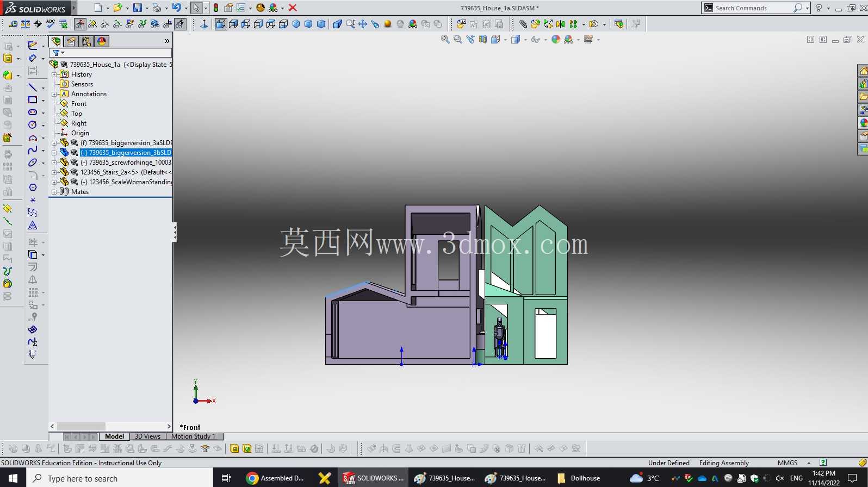Open the MMGS unit system dropdown
Screen dimensions: 868x487
(x=809, y=463)
